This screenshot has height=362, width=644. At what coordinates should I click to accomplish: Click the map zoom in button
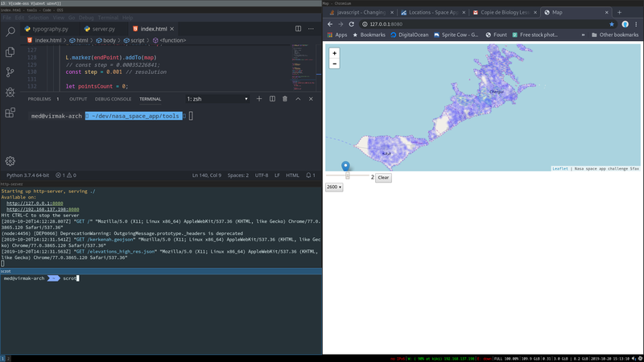pos(334,53)
